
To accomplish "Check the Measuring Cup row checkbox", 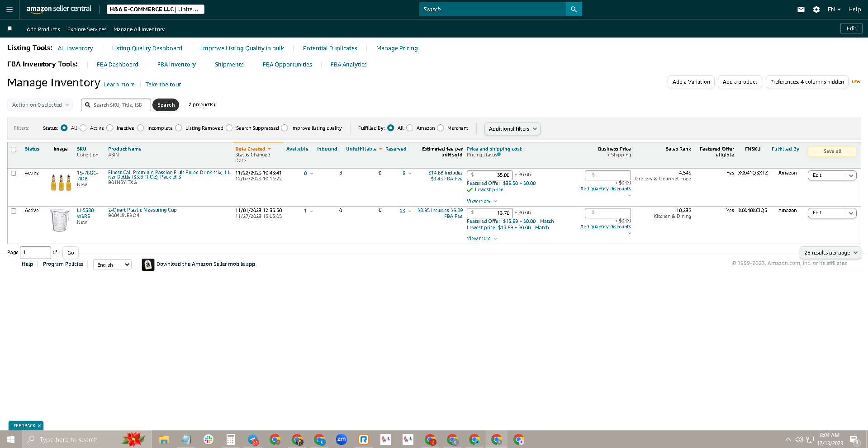I will click(14, 211).
